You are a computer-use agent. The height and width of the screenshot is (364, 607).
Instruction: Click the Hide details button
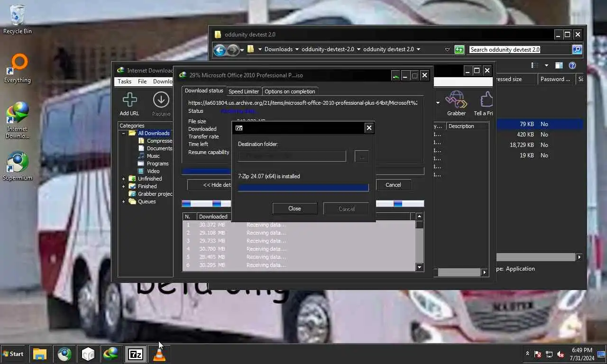[209, 185]
